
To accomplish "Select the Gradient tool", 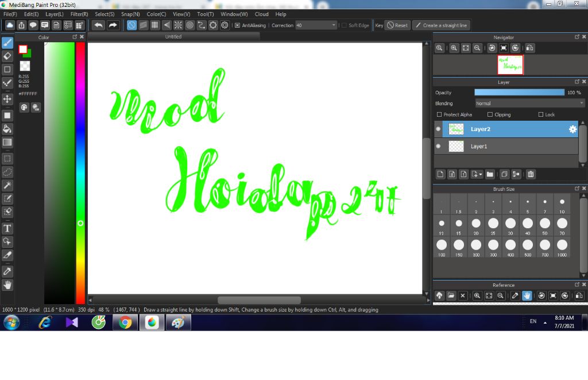I will pyautogui.click(x=7, y=143).
